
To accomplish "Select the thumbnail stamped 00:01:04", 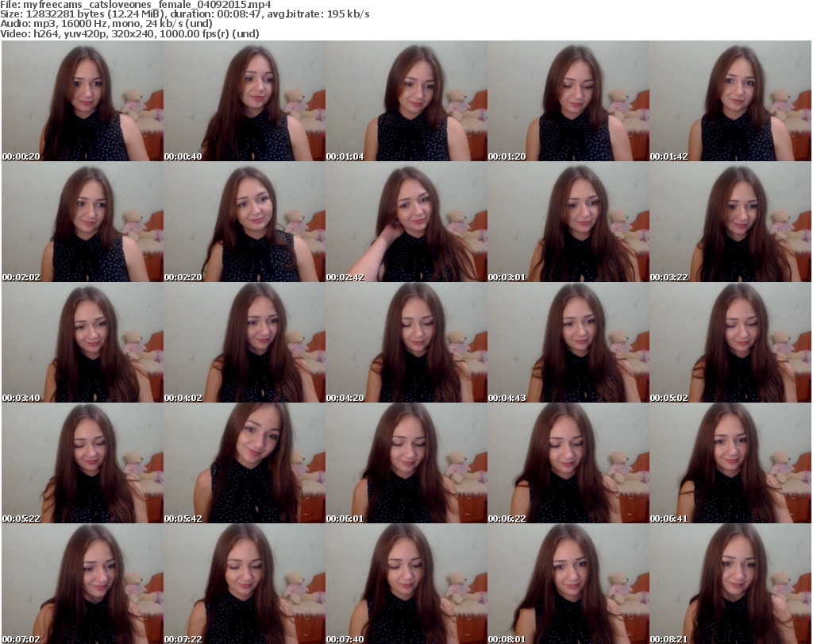I will (406, 101).
